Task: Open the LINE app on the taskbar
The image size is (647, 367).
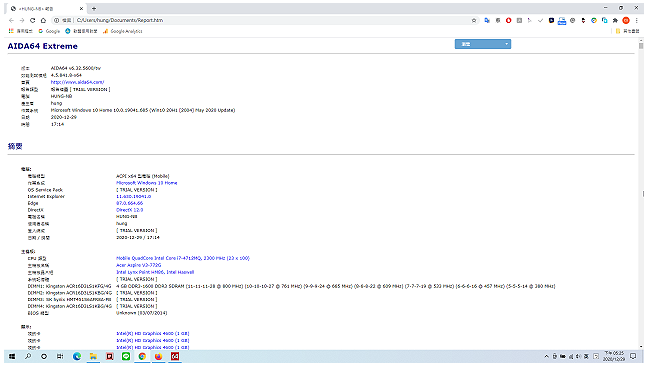Action: click(x=126, y=356)
